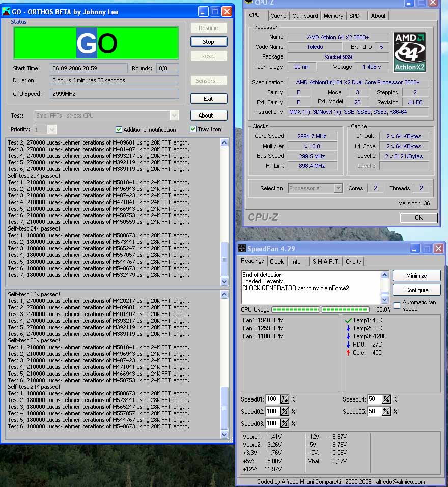Click the HD0 blue down arrow icon
The width and height of the screenshot is (448, 487).
click(348, 345)
